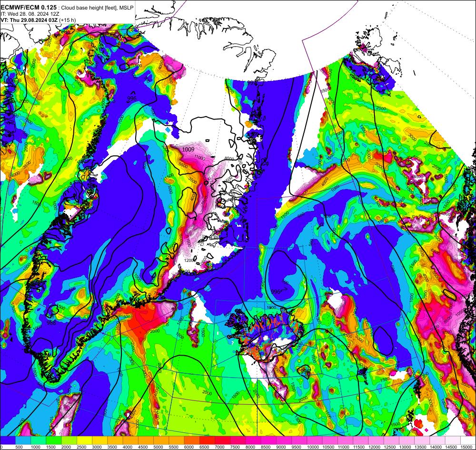This screenshot has width=476, height=450.
Task: Click the blue-violet legend swatch for 0 to 500
Action: pyautogui.click(x=8, y=440)
